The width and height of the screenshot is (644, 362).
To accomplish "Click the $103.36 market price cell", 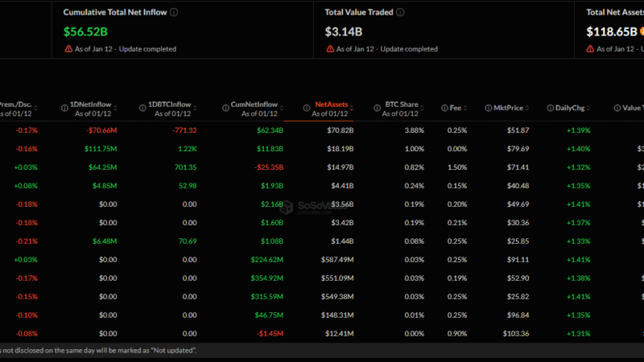I will coord(515,333).
